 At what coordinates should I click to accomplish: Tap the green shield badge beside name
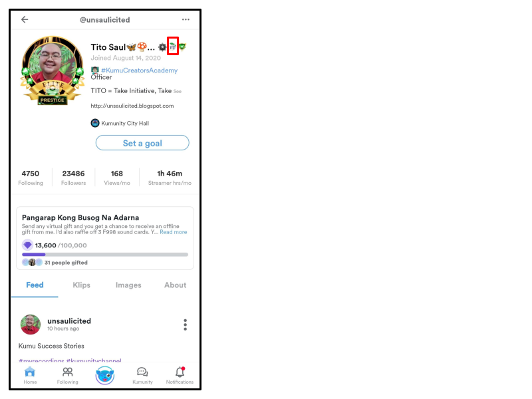182,47
